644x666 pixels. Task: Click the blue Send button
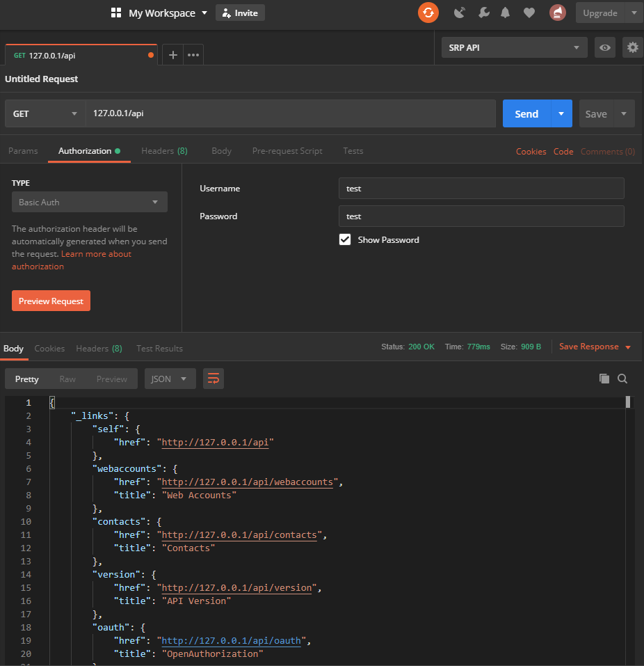(526, 113)
